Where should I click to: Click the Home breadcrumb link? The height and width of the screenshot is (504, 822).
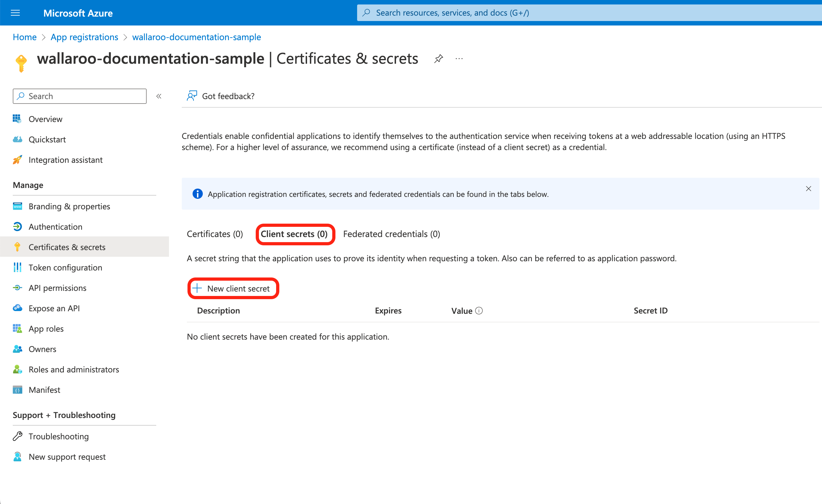click(x=25, y=37)
